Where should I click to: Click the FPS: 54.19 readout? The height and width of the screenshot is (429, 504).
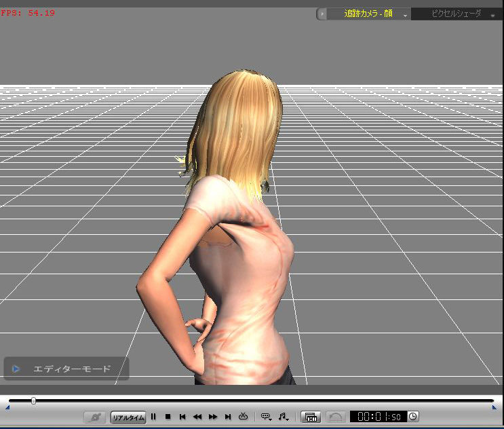[28, 13]
